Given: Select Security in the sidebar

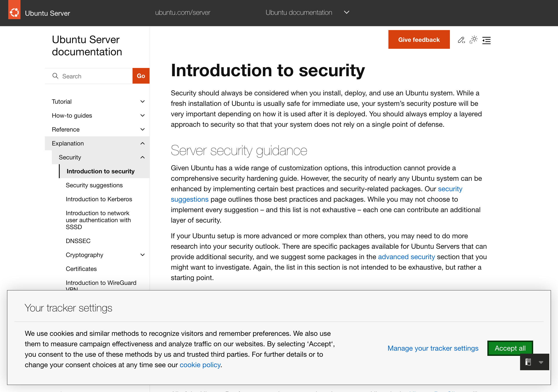Looking at the screenshot, I should 70,157.
